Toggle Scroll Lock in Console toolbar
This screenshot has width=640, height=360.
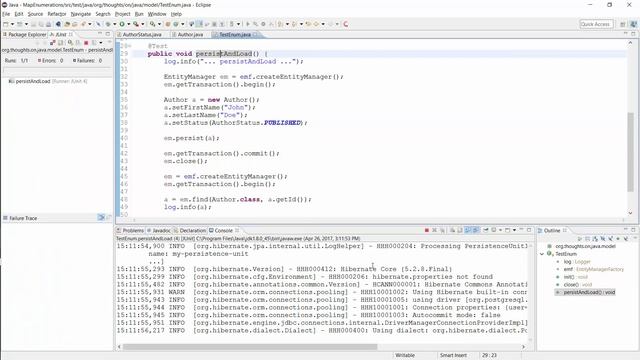point(460,230)
